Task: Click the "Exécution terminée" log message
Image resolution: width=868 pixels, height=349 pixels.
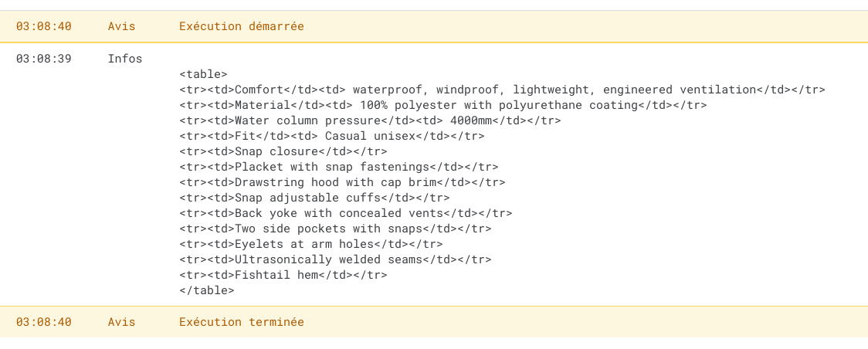Action: click(241, 322)
